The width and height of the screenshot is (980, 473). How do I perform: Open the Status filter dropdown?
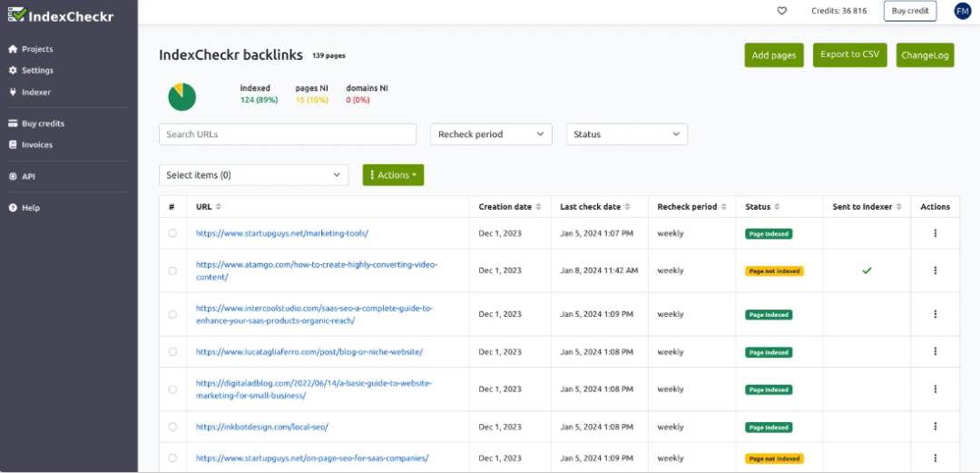click(x=626, y=134)
